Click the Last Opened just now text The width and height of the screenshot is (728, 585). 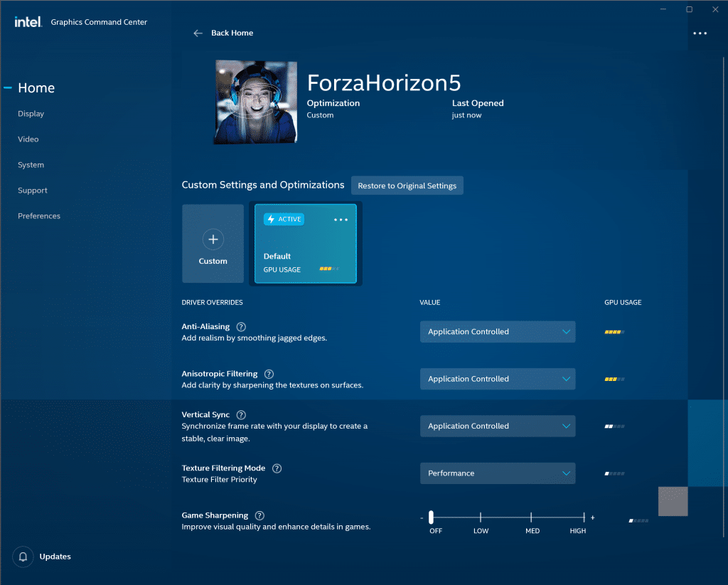click(x=466, y=115)
